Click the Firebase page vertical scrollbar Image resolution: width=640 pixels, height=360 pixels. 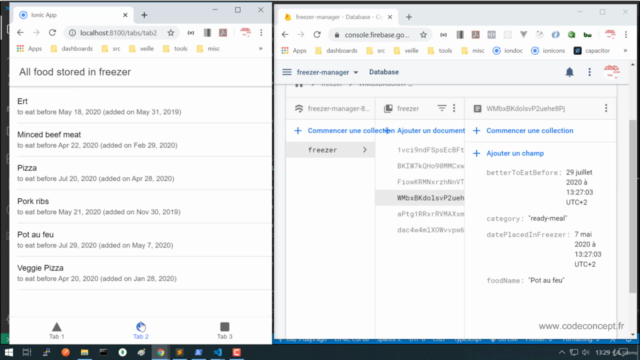coord(633,206)
